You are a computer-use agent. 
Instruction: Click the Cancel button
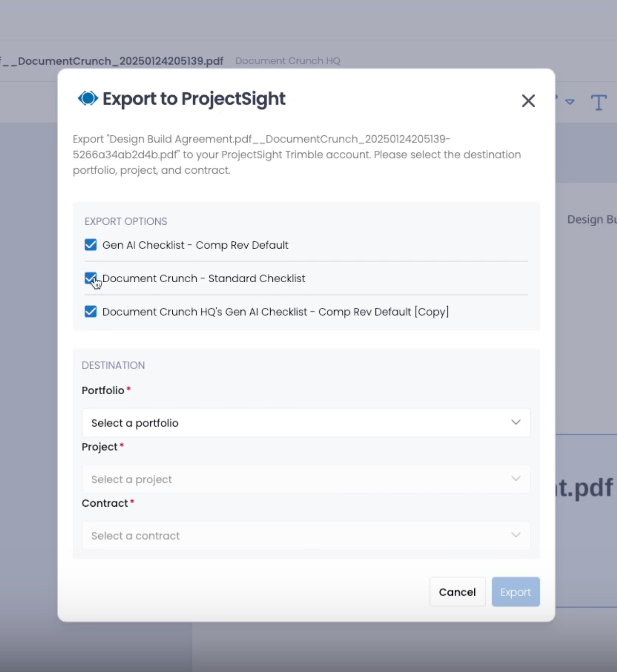coord(457,592)
